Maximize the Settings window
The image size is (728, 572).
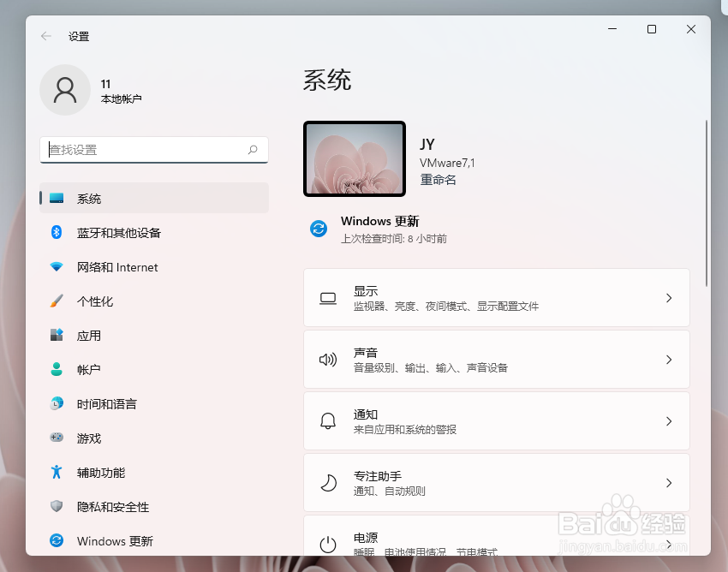tap(652, 29)
